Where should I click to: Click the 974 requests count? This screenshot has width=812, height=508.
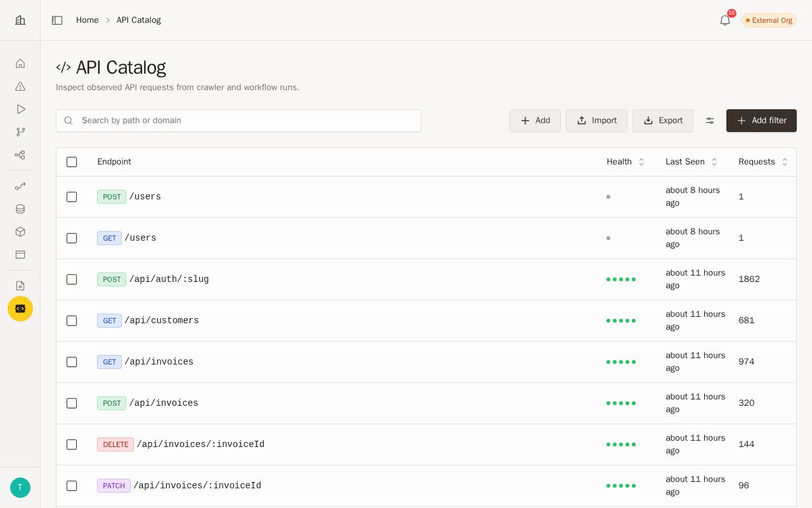pos(747,362)
